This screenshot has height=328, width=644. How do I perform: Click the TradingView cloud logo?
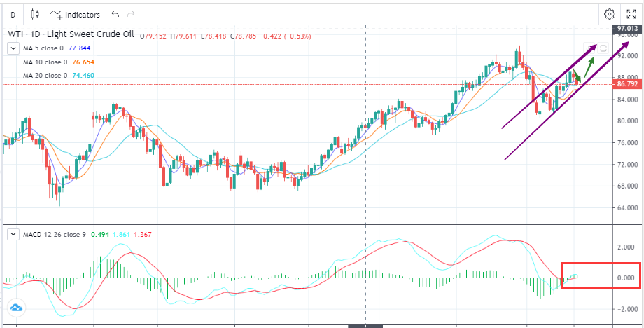pyautogui.click(x=15, y=307)
